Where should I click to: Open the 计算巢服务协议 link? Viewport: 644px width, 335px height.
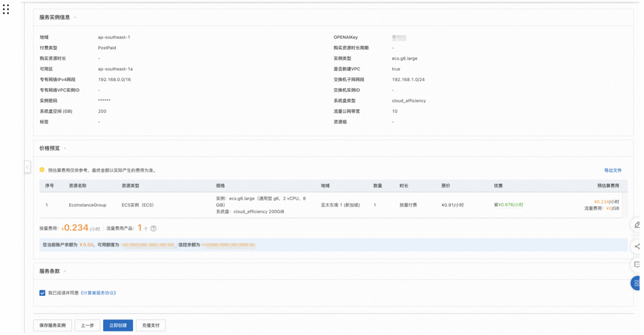click(x=98, y=293)
